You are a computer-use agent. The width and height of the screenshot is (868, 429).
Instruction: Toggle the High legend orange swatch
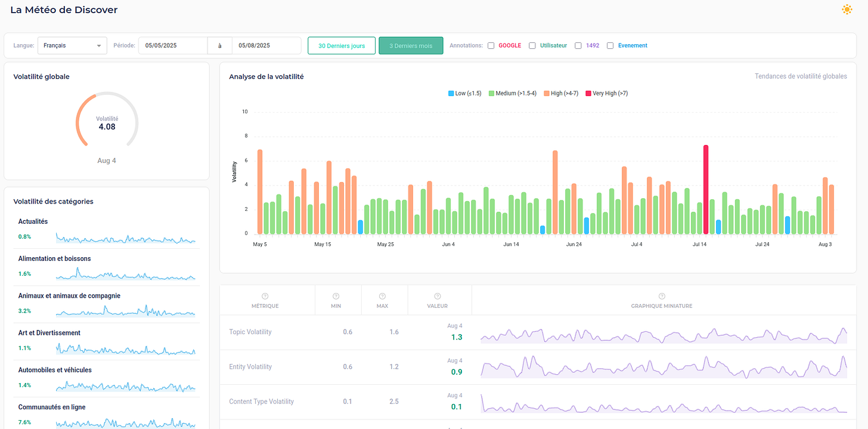pos(547,93)
